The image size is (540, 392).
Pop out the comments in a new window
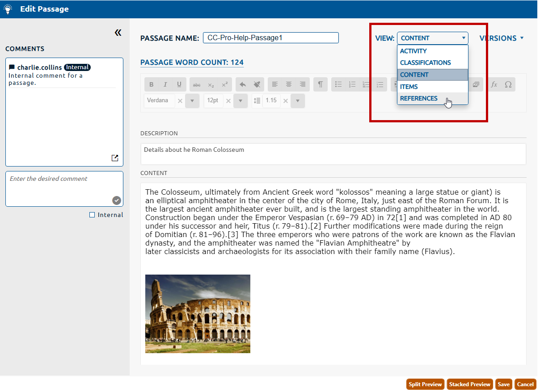click(115, 158)
